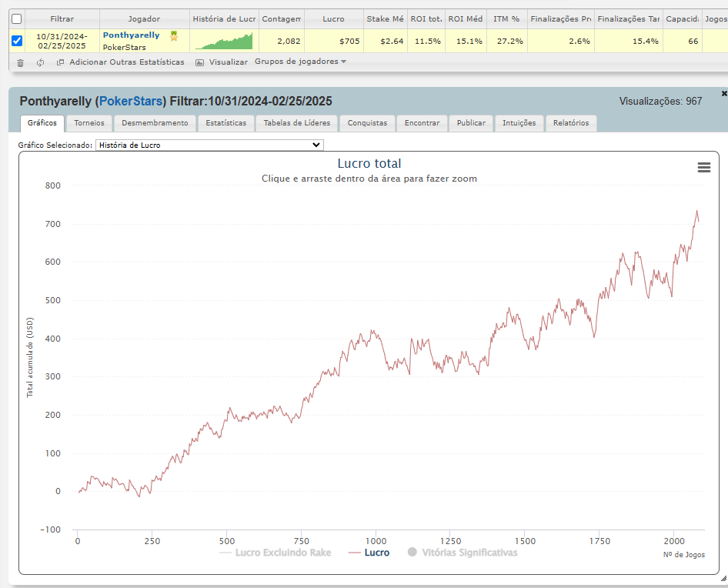Sort by the Filtrar column header
Viewport: 728px width, 588px height.
click(x=62, y=19)
